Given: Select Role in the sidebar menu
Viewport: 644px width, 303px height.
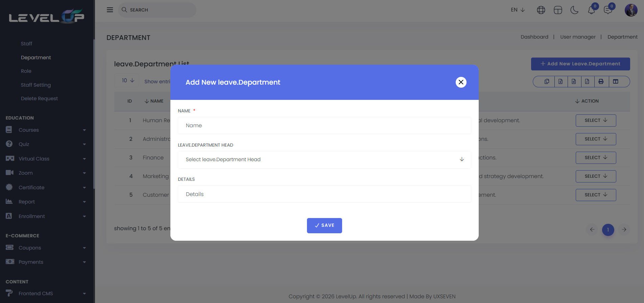Looking at the screenshot, I should point(26,71).
